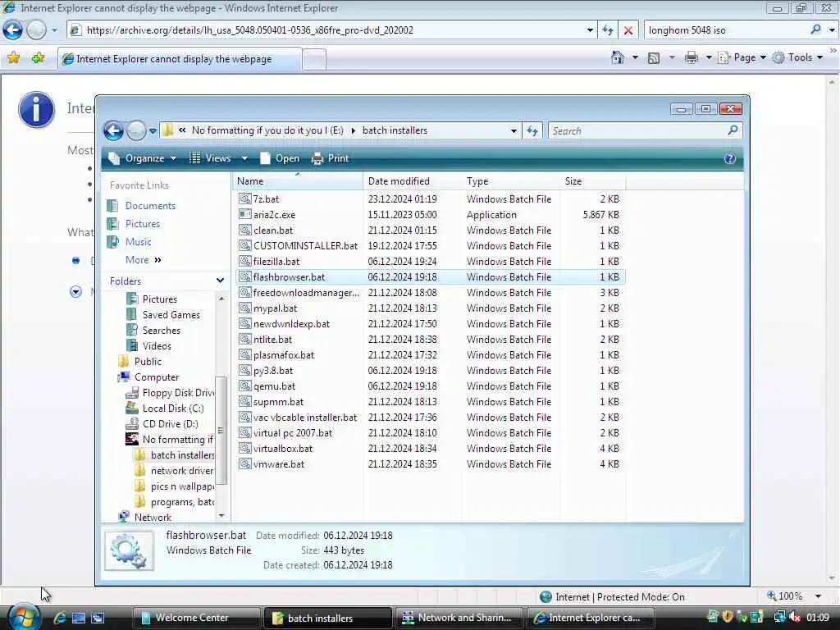Open a new blank IE tab
The width and height of the screenshot is (840, 630).
tap(314, 59)
